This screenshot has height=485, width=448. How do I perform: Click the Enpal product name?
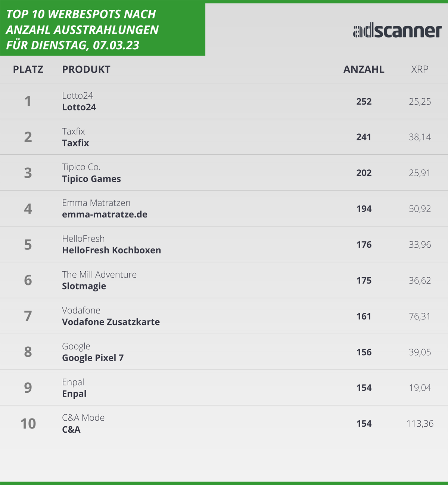(74, 394)
